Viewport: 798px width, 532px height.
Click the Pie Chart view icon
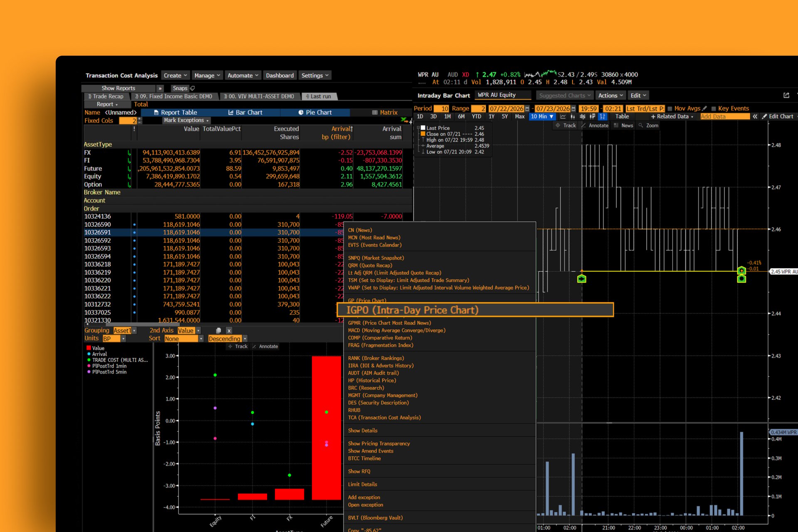pyautogui.click(x=301, y=113)
